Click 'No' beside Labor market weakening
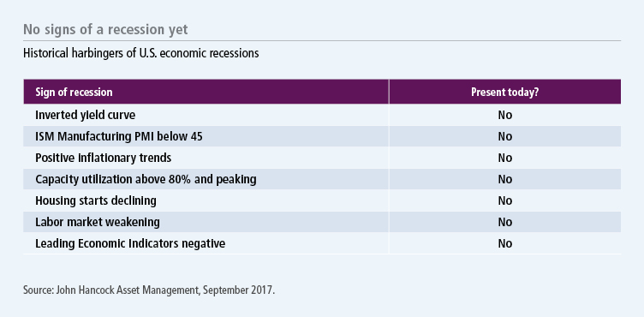This screenshot has width=644, height=317. pos(504,222)
